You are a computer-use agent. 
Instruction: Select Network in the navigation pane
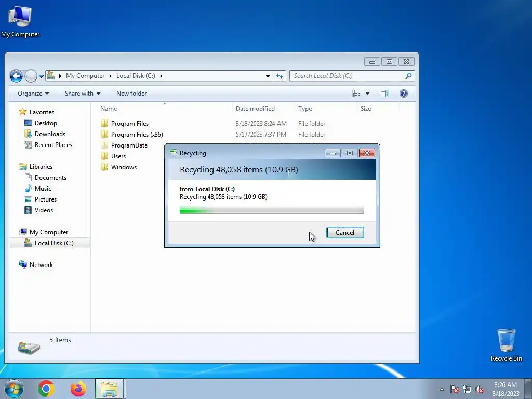coord(41,264)
